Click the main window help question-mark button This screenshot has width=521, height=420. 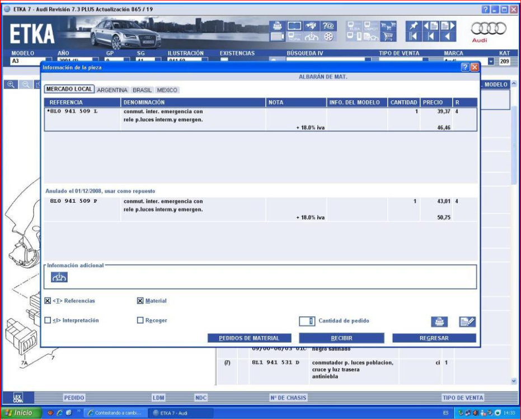point(485,10)
